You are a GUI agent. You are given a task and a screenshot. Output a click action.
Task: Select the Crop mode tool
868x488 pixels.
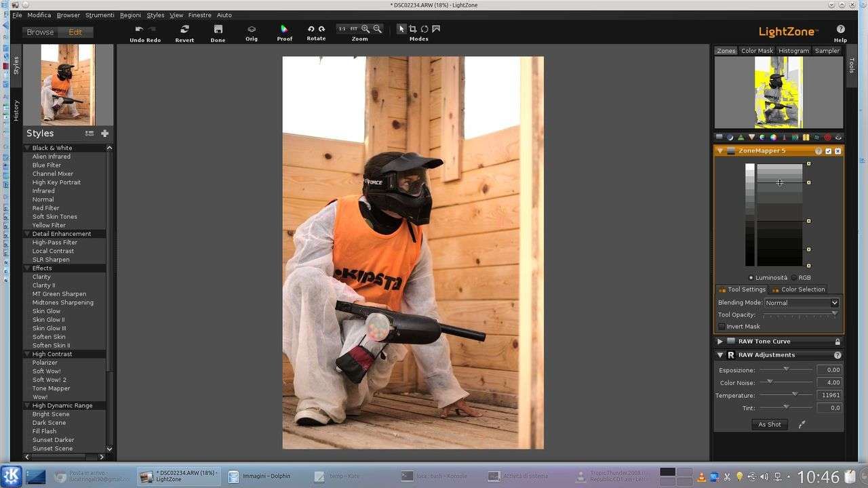pyautogui.click(x=412, y=29)
